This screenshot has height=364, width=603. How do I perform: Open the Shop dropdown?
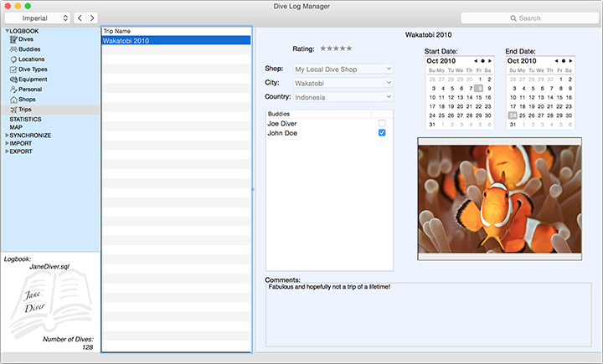tap(343, 69)
